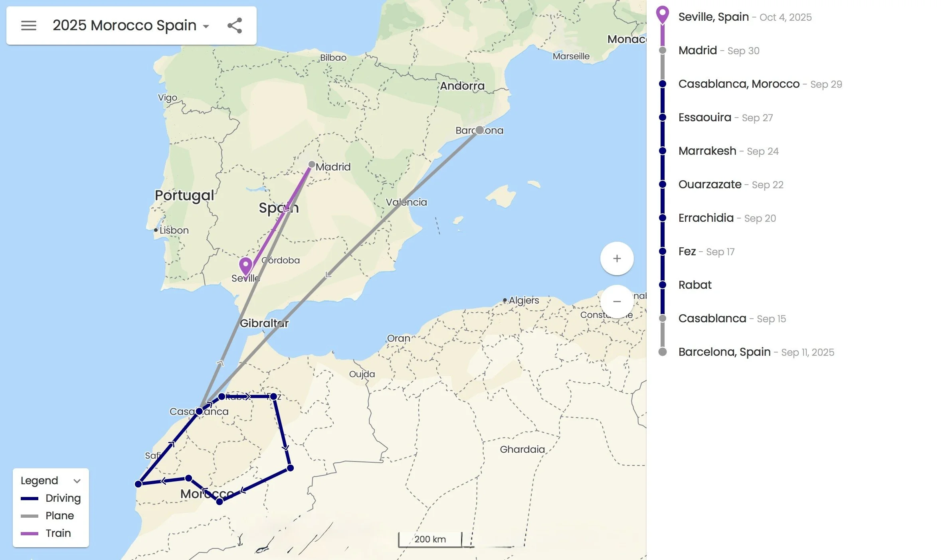Click the Madrid gray map marker
Viewport: 942px width, 560px height.
tap(312, 164)
